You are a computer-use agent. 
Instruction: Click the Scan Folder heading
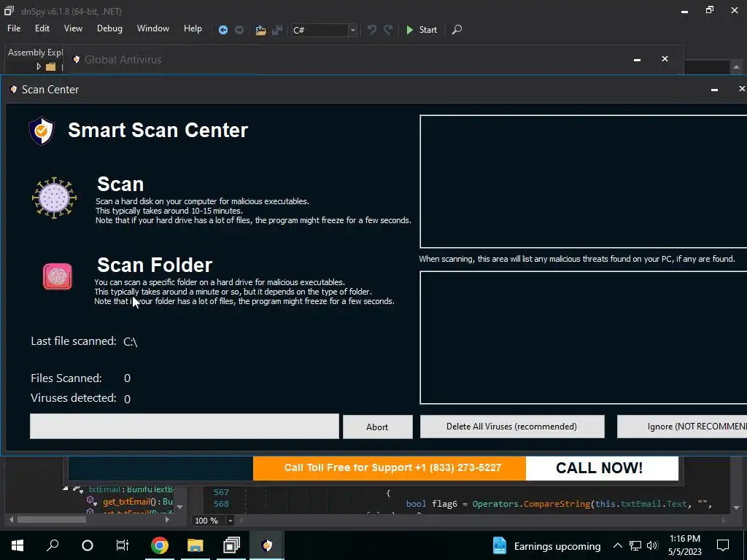(x=155, y=265)
